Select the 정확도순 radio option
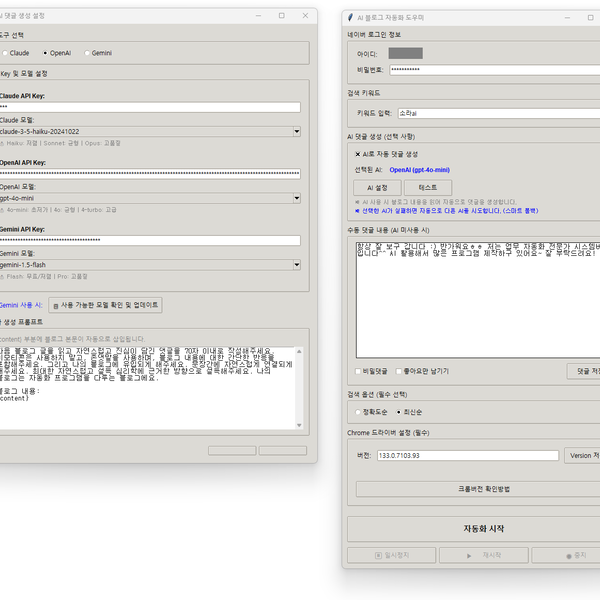Image resolution: width=600 pixels, height=600 pixels. pyautogui.click(x=358, y=412)
